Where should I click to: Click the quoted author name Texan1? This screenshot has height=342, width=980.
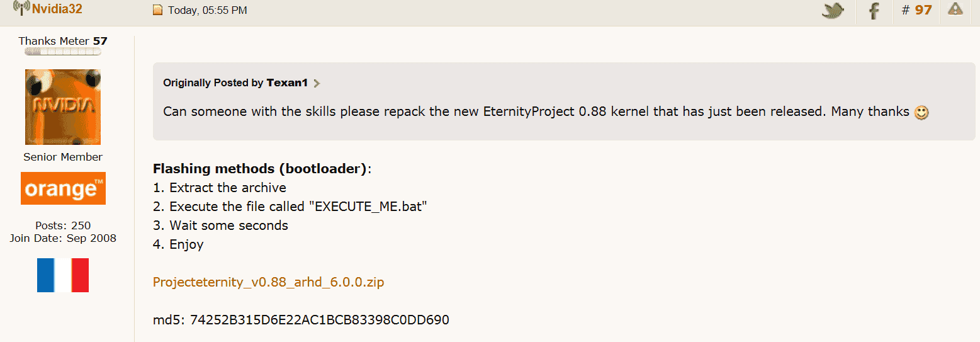click(287, 83)
